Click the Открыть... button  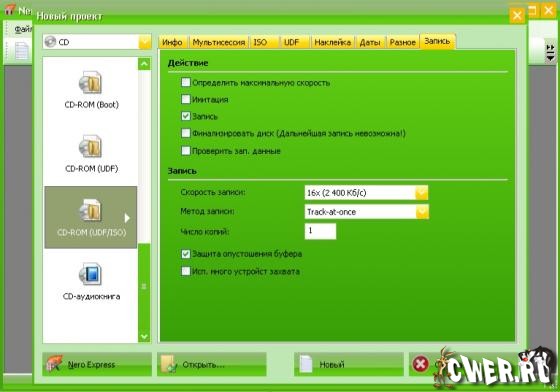(211, 364)
